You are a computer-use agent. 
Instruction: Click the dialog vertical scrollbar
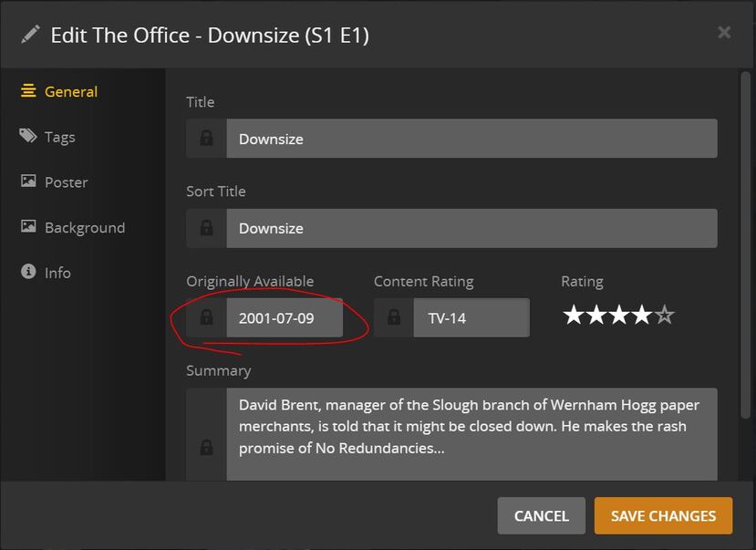pyautogui.click(x=745, y=244)
